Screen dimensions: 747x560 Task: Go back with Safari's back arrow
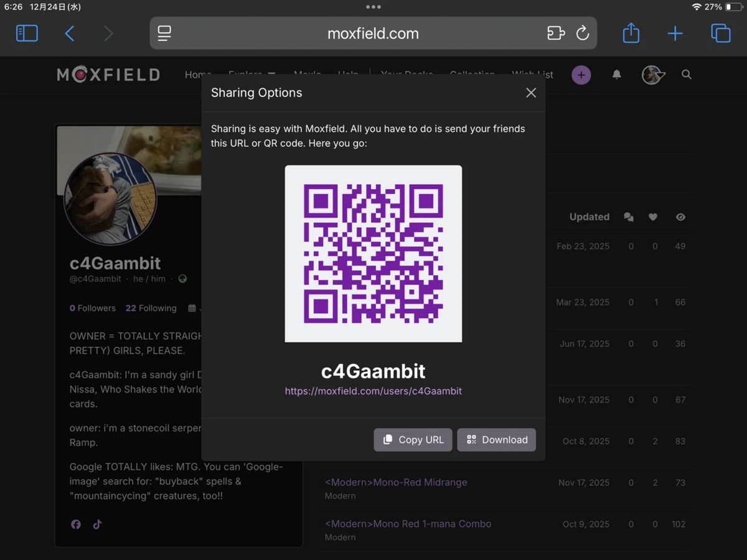click(70, 33)
